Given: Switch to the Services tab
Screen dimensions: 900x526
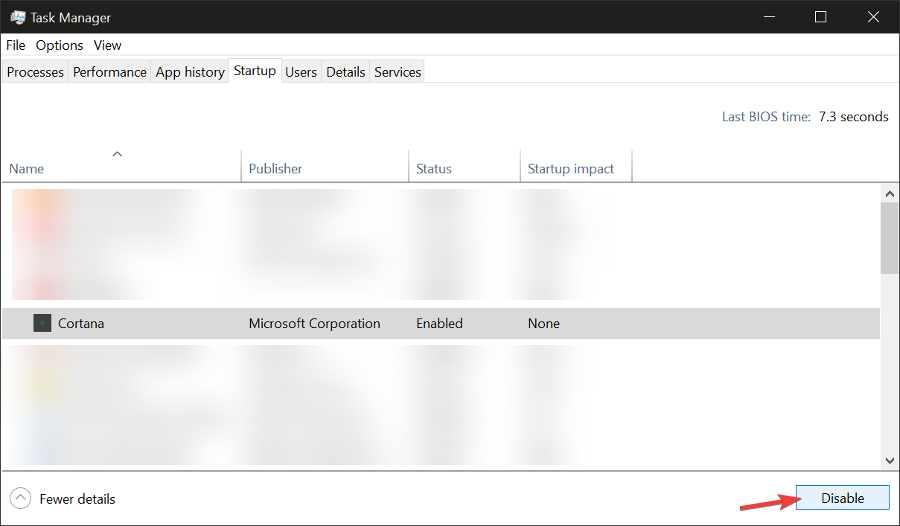Looking at the screenshot, I should (397, 72).
